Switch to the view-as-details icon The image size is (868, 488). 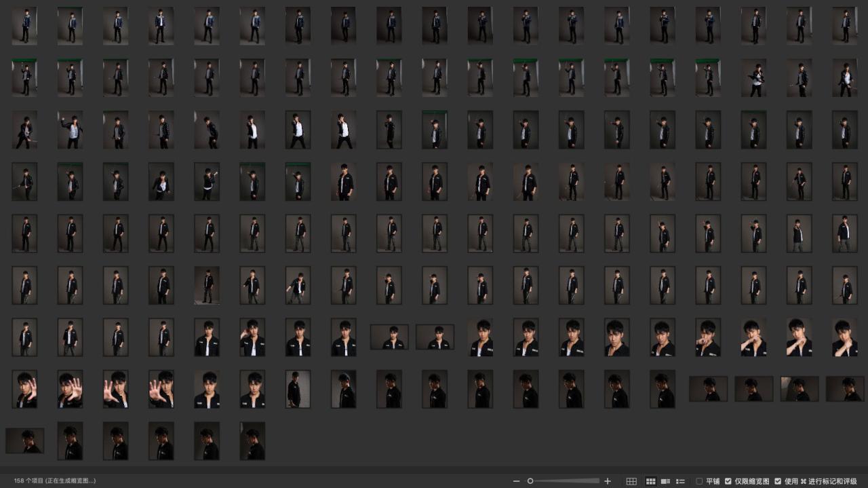[x=665, y=481]
